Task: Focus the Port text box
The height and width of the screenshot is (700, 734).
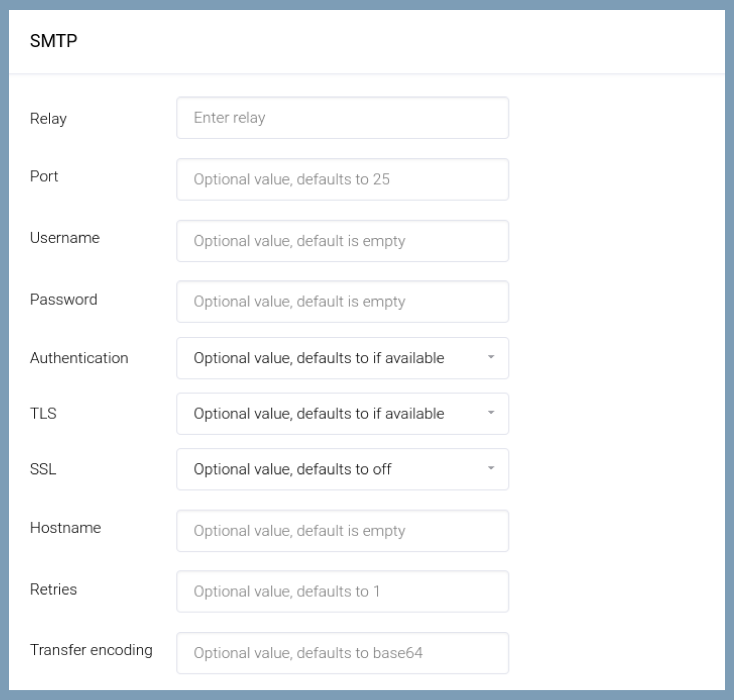Action: 342,179
